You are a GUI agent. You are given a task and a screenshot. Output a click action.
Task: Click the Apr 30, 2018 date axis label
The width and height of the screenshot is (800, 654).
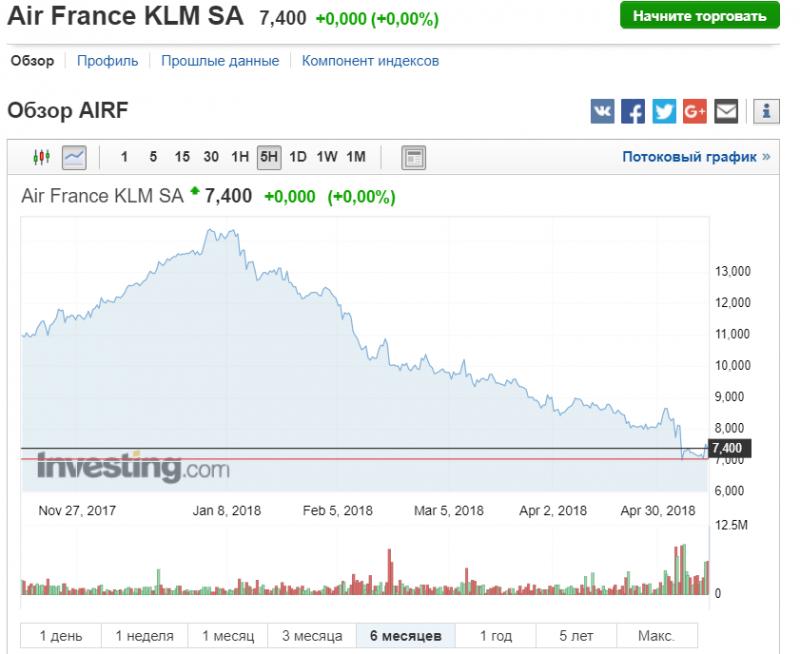(x=658, y=511)
